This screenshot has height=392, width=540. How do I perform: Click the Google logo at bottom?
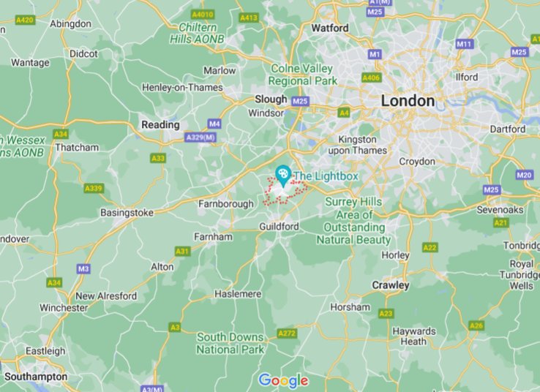[x=283, y=380]
